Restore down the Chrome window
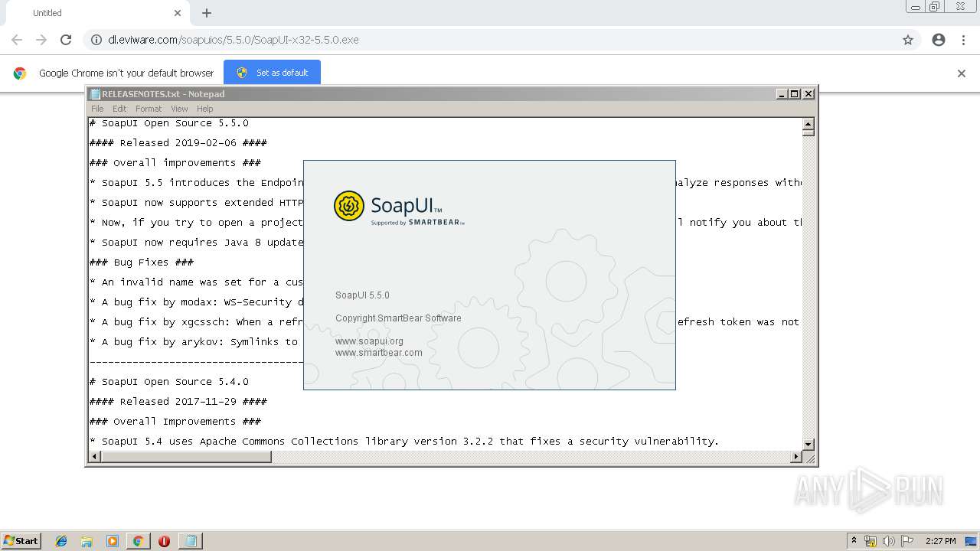Screen dimensions: 980x551 click(x=934, y=7)
